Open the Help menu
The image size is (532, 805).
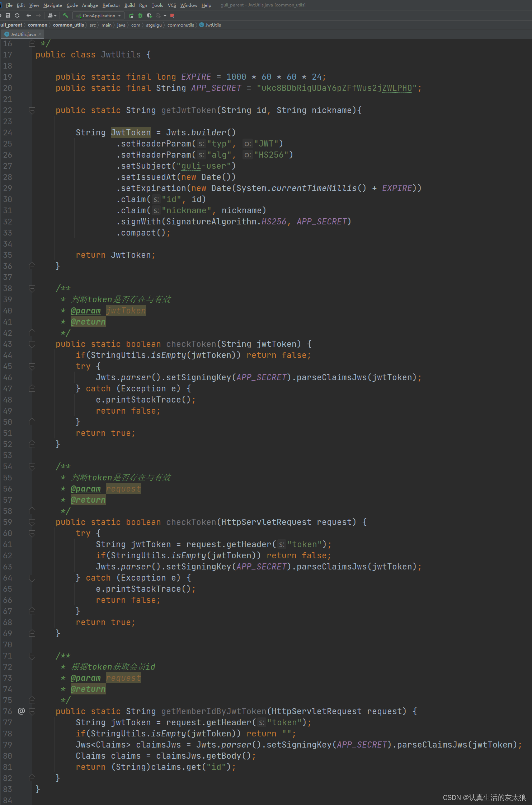(206, 5)
